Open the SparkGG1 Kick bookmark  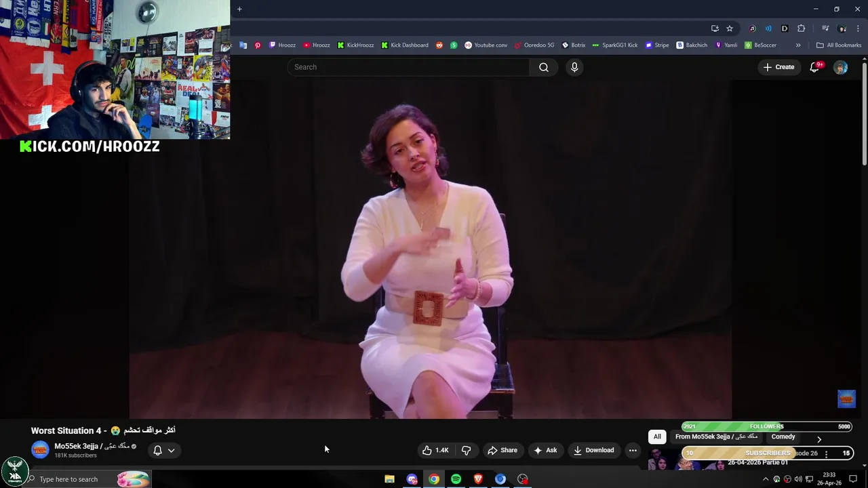point(615,45)
